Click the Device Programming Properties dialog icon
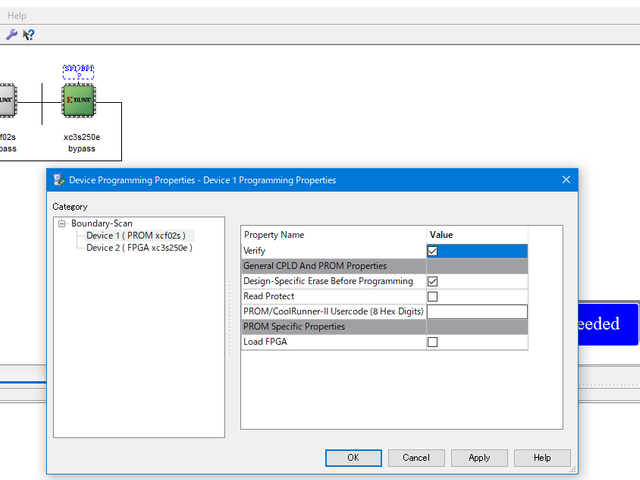640x480 pixels. pos(59,180)
